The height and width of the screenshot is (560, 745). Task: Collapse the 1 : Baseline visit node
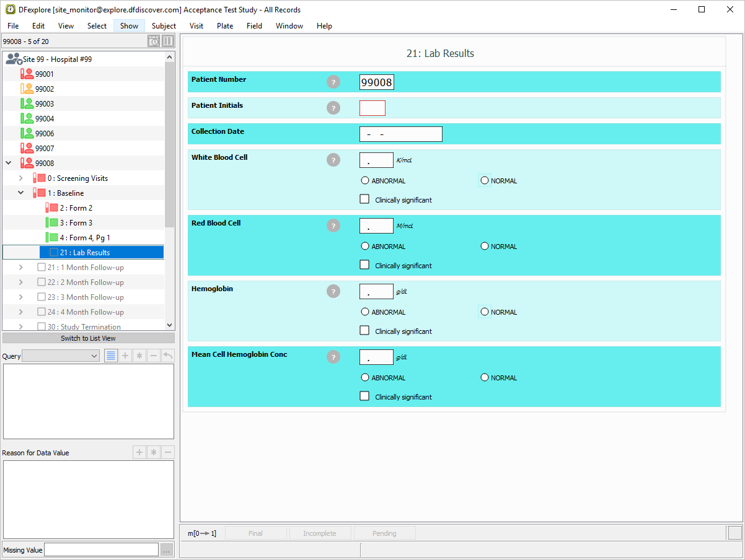(20, 193)
